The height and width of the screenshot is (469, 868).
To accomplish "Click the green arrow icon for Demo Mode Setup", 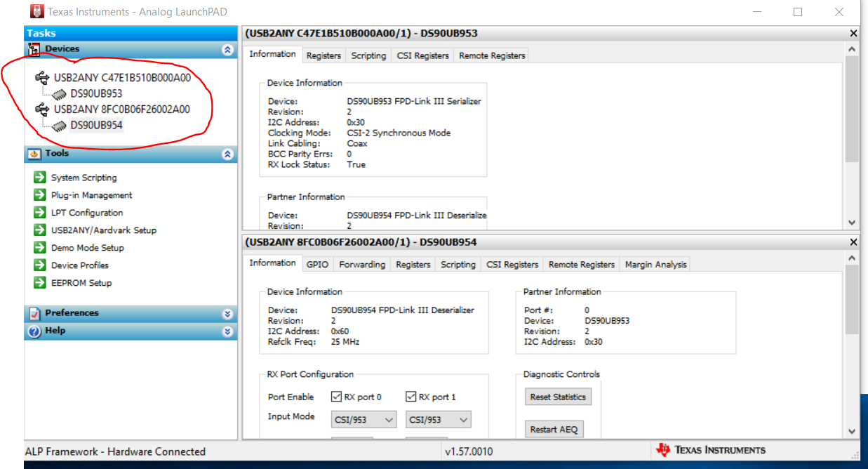I will (x=39, y=248).
